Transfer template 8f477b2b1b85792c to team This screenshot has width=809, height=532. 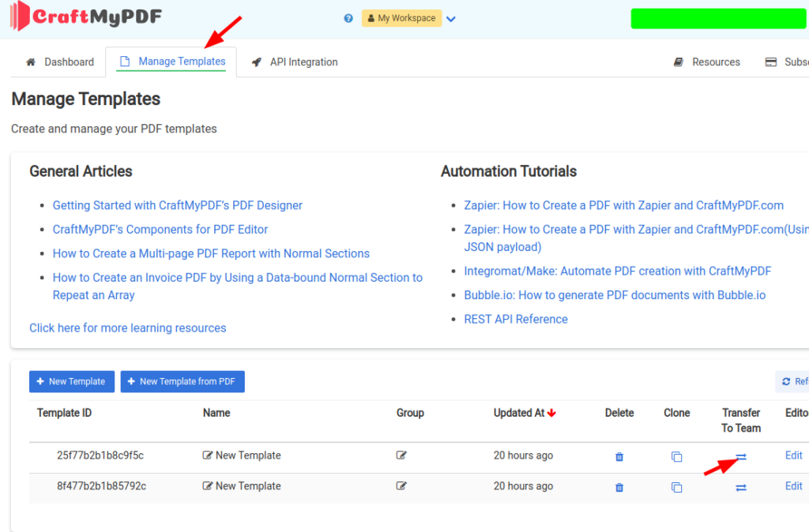[741, 487]
